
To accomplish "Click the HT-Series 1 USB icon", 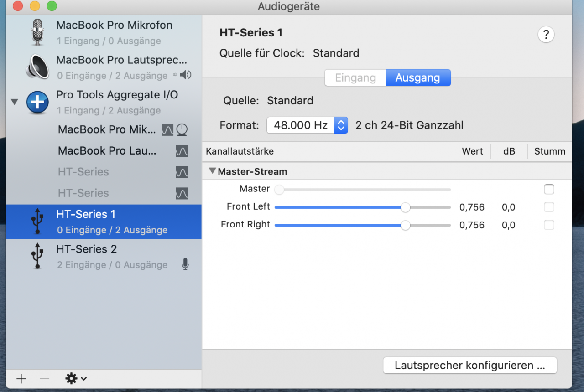I will (37, 222).
